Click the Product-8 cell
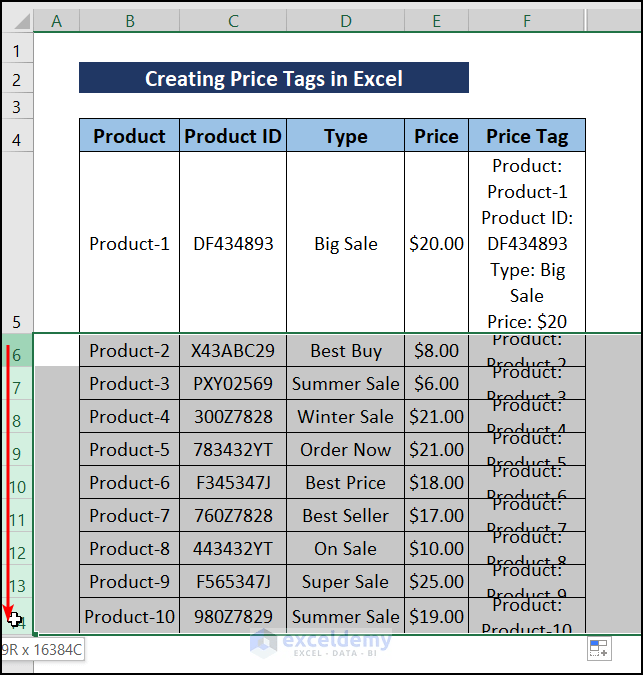 coord(130,548)
